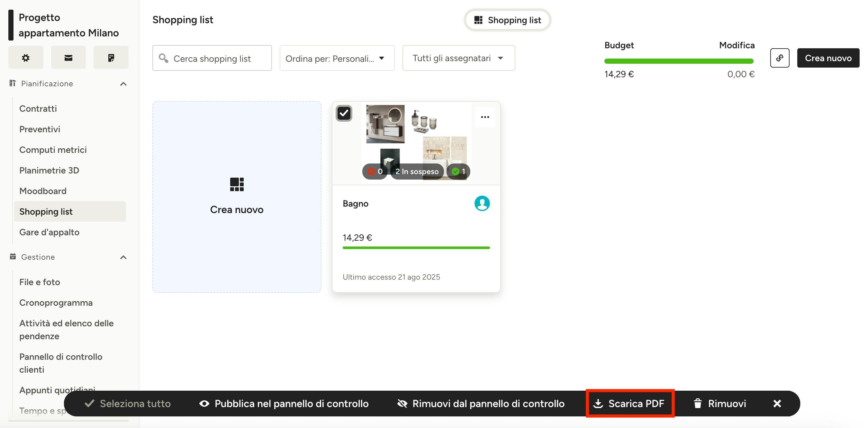The height and width of the screenshot is (428, 868).
Task: Dismiss the selection bar with X
Action: coord(777,403)
